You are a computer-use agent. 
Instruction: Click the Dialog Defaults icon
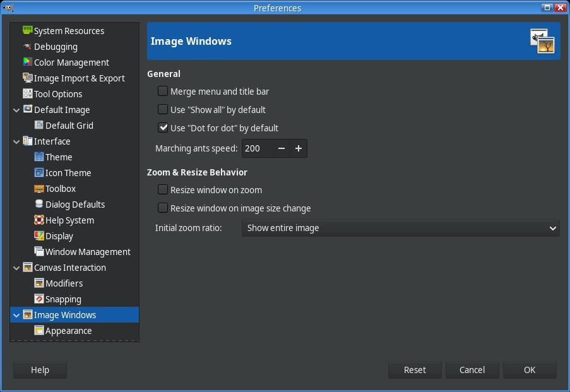pyautogui.click(x=39, y=204)
